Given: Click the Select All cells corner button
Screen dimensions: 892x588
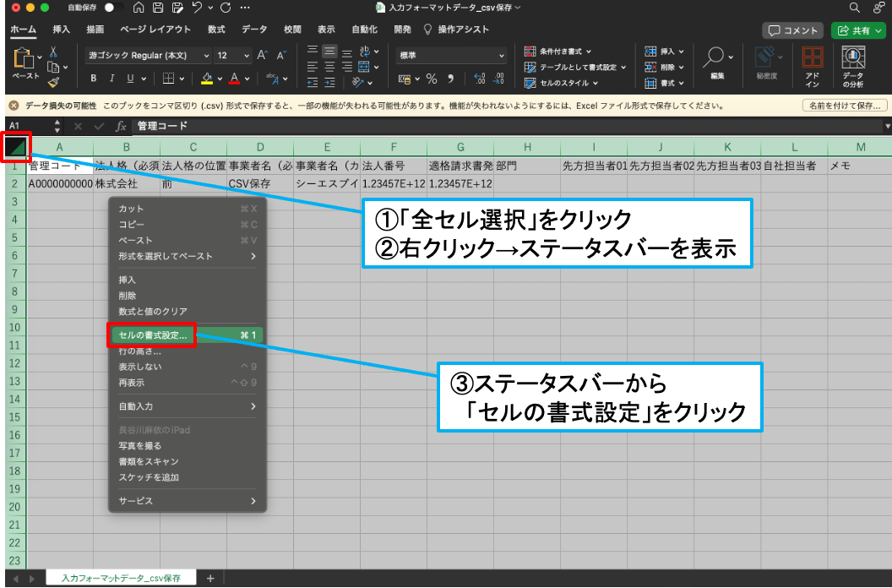Looking at the screenshot, I should pyautogui.click(x=16, y=147).
